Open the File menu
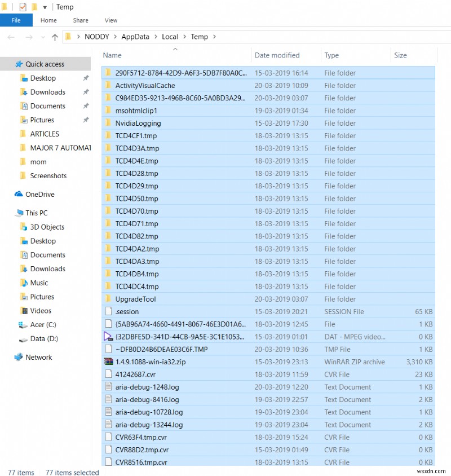This screenshot has width=451, height=476. click(16, 20)
